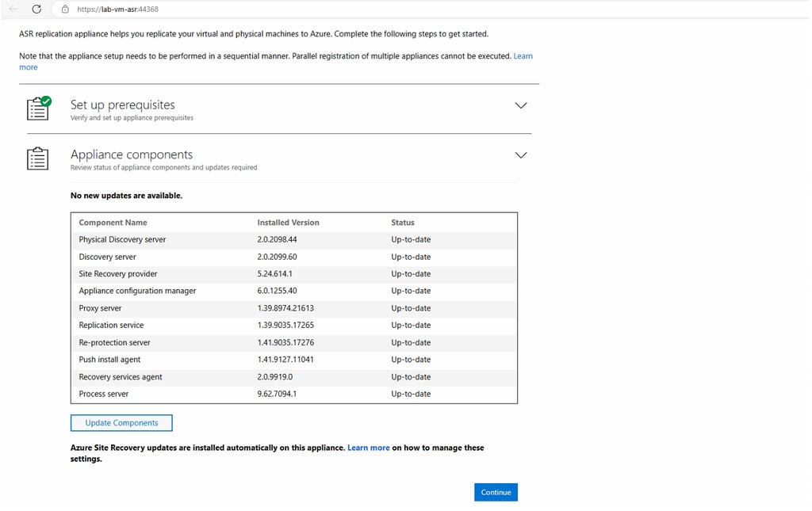The height and width of the screenshot is (511, 812).
Task: Select the Re-protection server component name
Action: pyautogui.click(x=114, y=342)
